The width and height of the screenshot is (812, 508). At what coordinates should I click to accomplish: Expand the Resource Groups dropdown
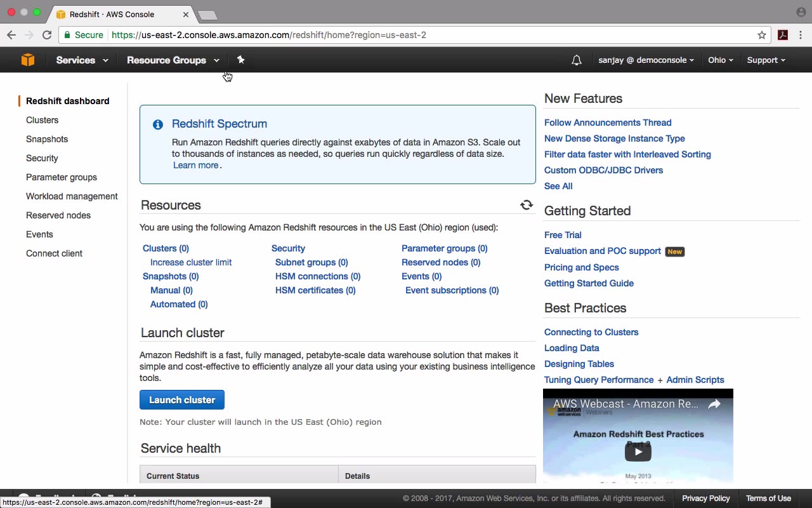173,60
